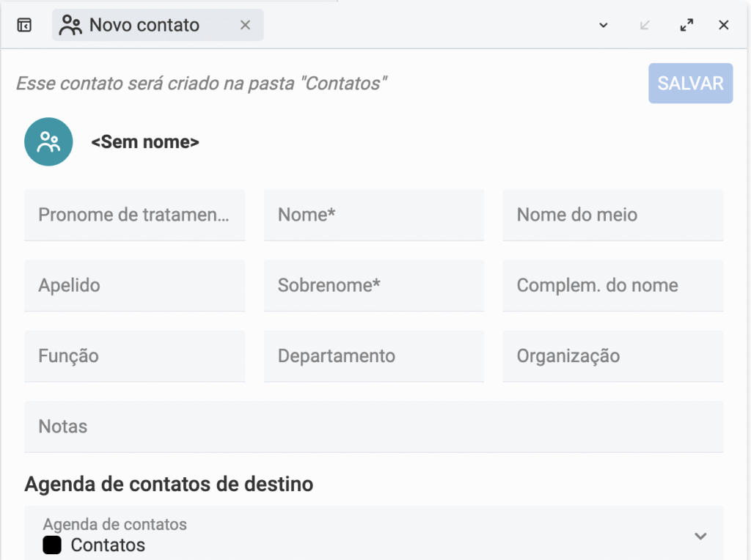Close the contact editor panel

pyautogui.click(x=724, y=25)
